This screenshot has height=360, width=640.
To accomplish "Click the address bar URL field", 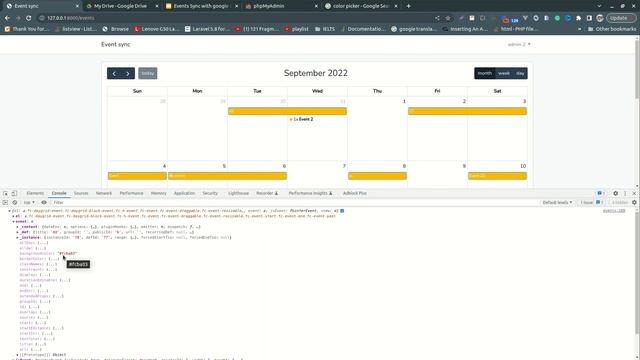I will [x=237, y=18].
